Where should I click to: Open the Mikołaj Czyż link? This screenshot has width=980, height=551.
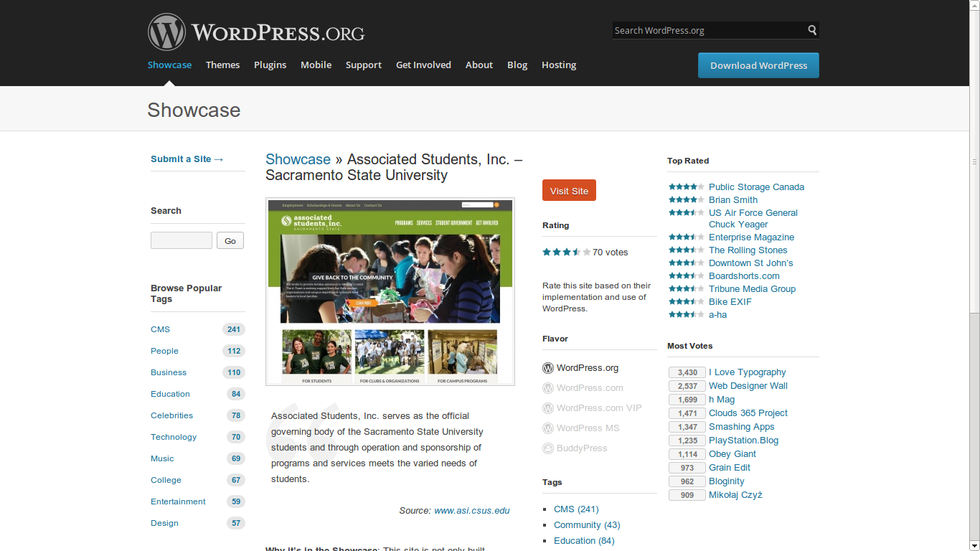(x=735, y=495)
